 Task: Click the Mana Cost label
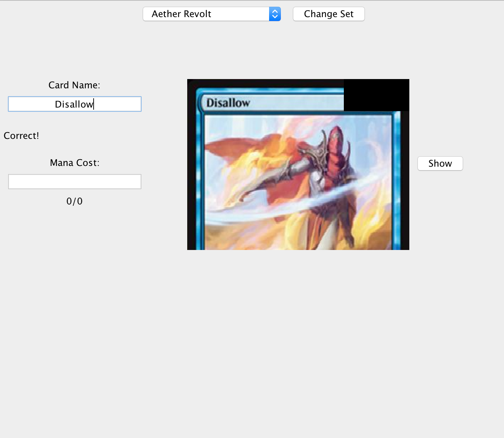75,163
